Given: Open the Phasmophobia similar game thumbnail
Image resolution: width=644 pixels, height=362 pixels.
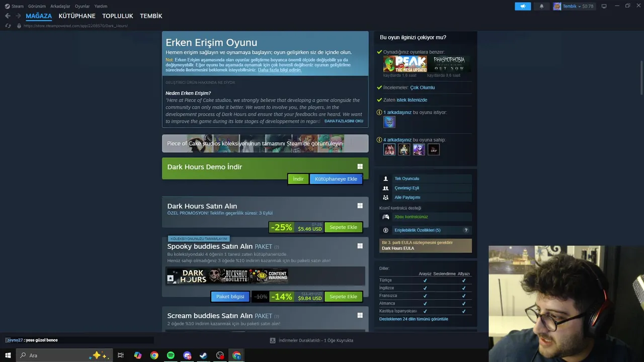Looking at the screenshot, I should [x=449, y=64].
